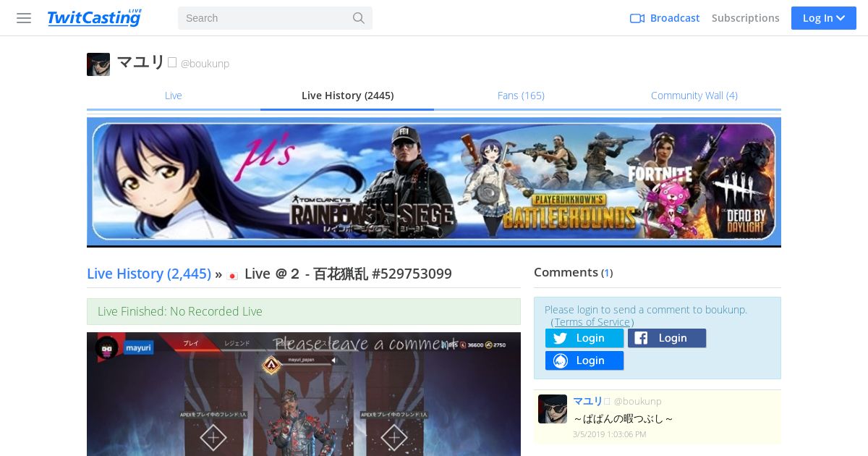Image resolution: width=868 pixels, height=456 pixels.
Task: Expand the Log In dropdown
Action: click(823, 18)
